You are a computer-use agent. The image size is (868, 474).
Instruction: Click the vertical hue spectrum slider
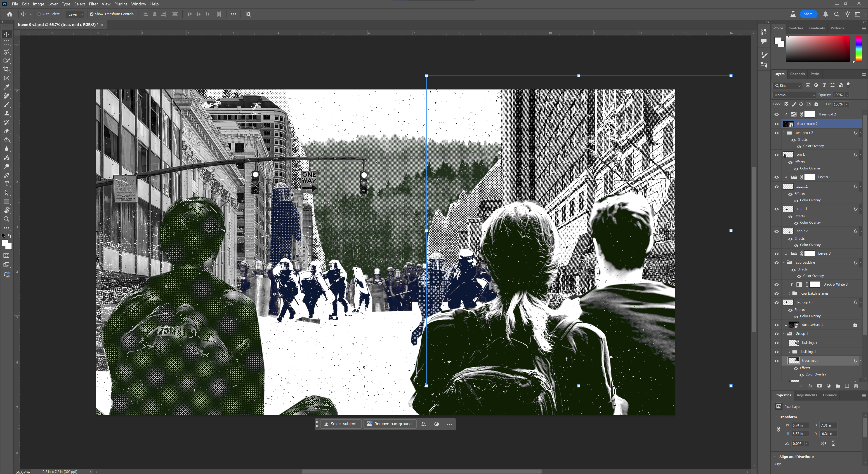(x=859, y=49)
